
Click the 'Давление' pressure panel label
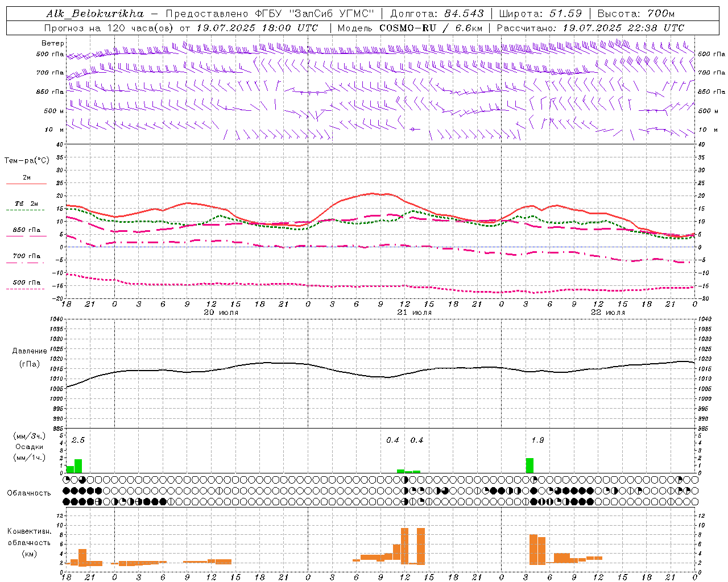(30, 351)
